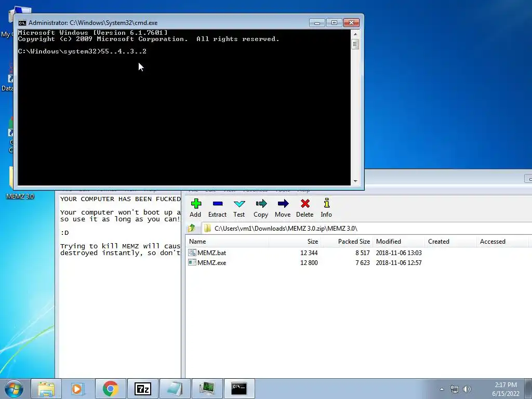Click MEMZ.bat packed size 8 517
The width and height of the screenshot is (532, 399).
pyautogui.click(x=362, y=253)
